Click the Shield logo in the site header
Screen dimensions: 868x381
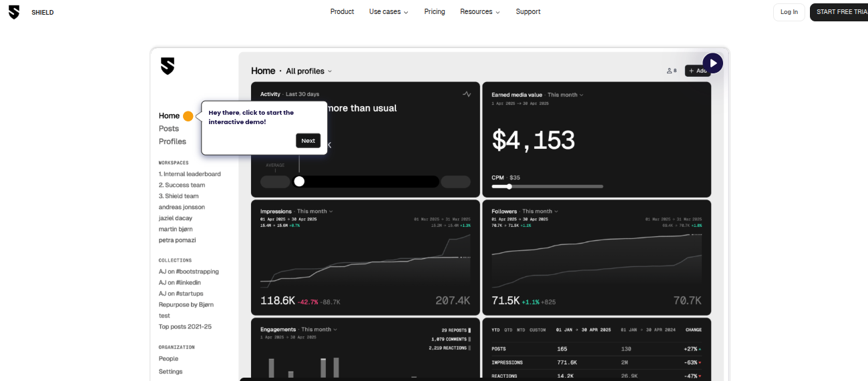point(14,12)
